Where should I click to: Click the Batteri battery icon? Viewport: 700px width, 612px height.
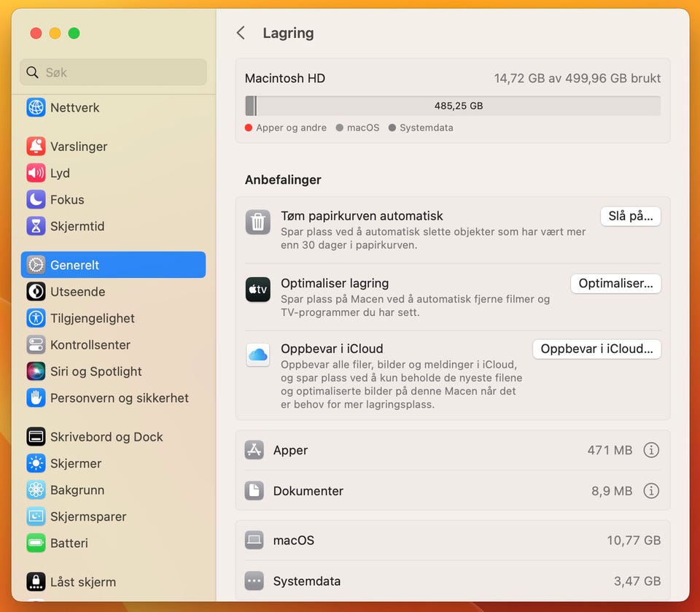tap(36, 543)
